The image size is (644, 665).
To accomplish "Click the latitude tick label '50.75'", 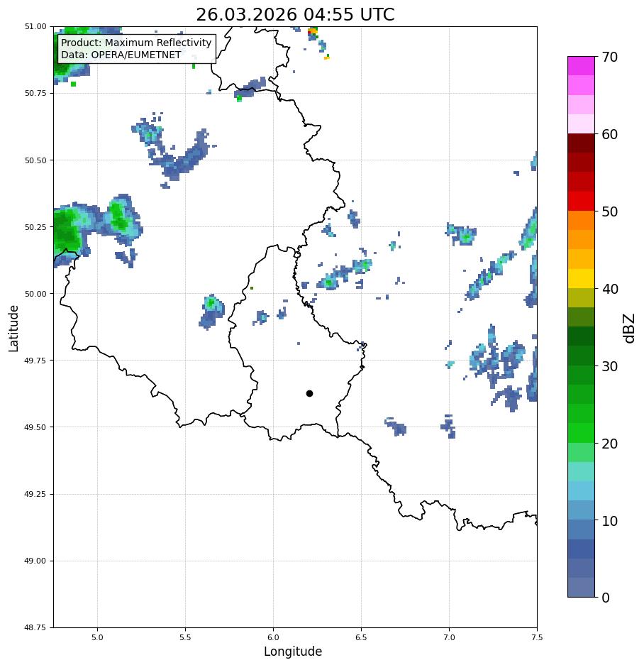I will (x=35, y=93).
